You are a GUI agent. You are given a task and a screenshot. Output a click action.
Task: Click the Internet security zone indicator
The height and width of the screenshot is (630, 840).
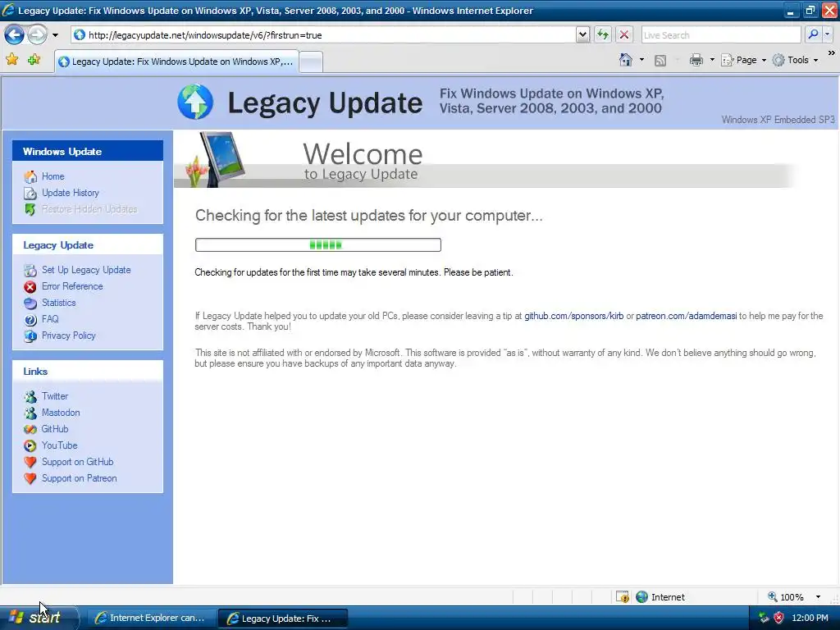pos(660,597)
